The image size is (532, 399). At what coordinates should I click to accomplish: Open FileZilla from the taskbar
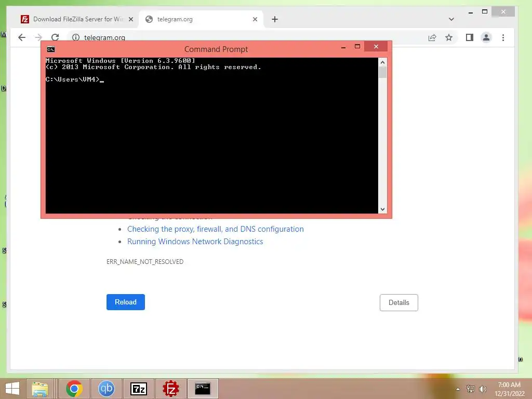pos(170,389)
